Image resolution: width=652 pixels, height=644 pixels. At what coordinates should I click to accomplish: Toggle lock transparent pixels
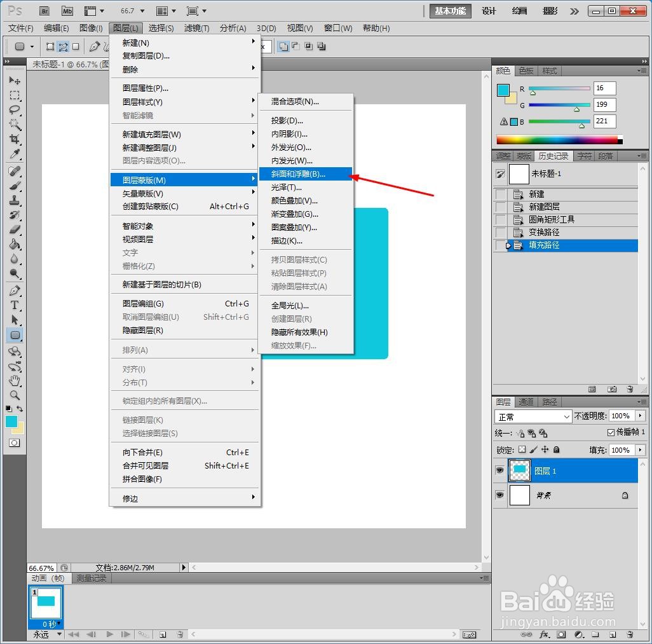tap(522, 449)
